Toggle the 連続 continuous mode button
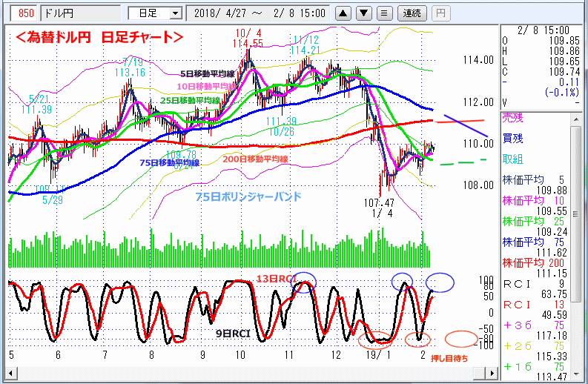The width and height of the screenshot is (588, 384). point(412,13)
